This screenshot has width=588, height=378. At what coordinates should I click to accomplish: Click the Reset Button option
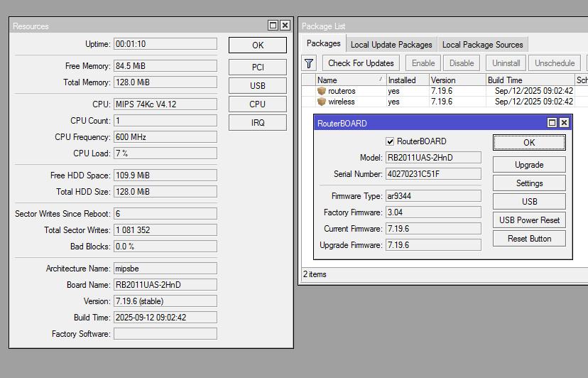coord(529,238)
